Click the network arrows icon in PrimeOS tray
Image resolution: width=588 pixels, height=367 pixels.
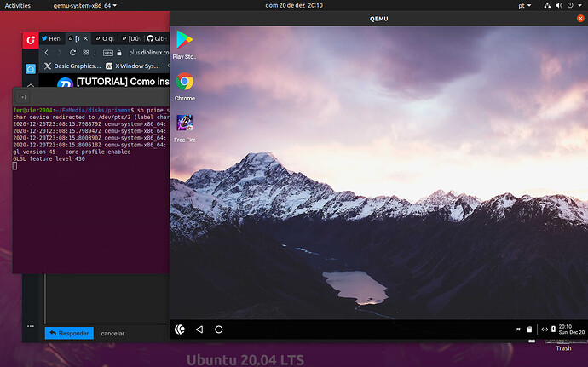[x=545, y=330]
